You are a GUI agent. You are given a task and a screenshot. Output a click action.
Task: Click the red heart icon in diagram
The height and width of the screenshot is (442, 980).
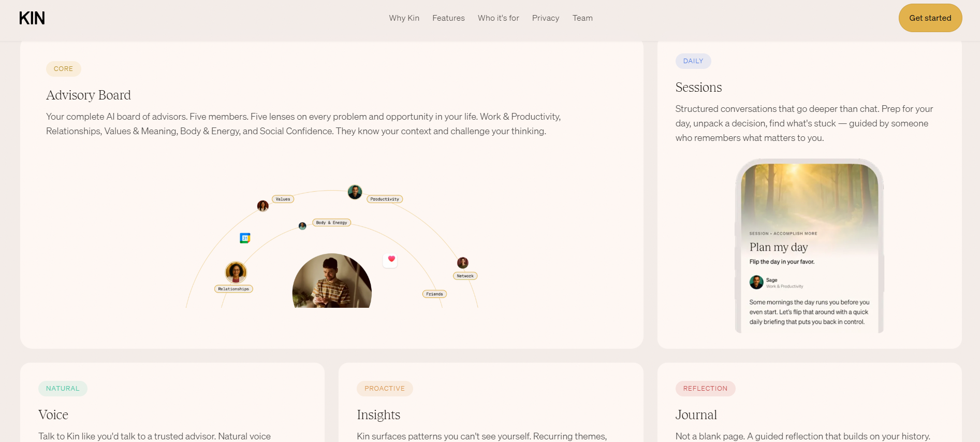(391, 260)
